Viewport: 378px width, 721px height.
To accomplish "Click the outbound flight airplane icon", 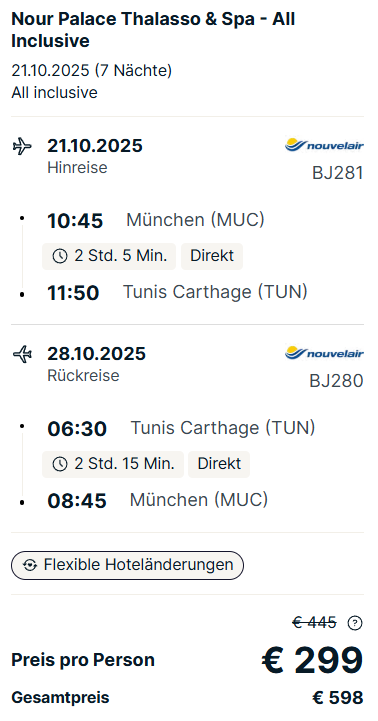I will coord(22,147).
